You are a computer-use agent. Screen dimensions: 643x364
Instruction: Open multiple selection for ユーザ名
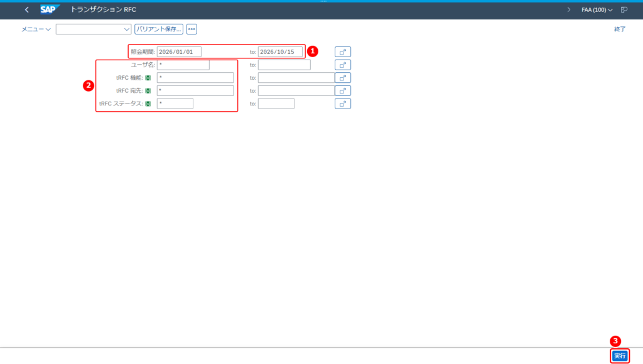pyautogui.click(x=342, y=65)
